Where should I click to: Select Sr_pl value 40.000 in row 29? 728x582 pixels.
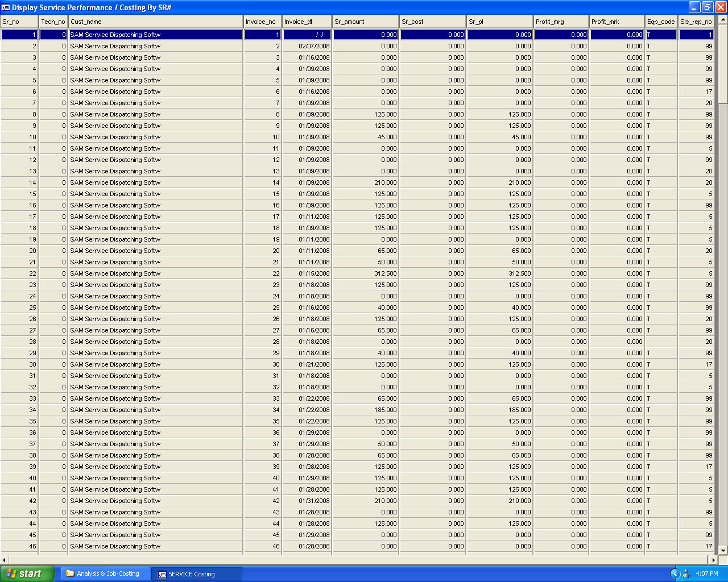click(x=500, y=353)
